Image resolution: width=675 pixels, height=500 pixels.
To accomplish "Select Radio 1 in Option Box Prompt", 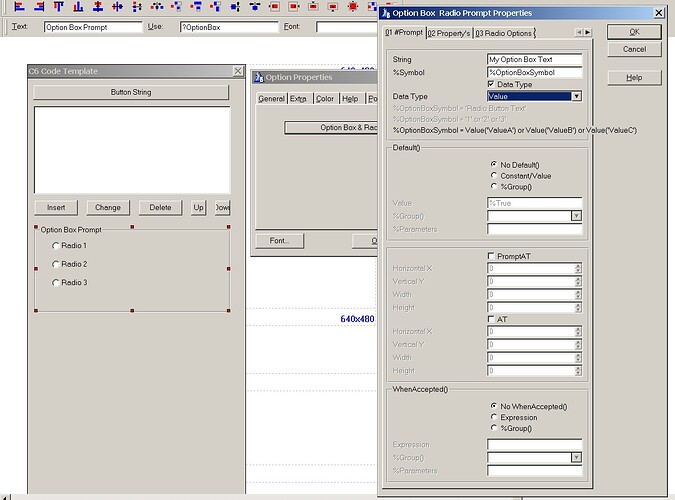I will (56, 245).
